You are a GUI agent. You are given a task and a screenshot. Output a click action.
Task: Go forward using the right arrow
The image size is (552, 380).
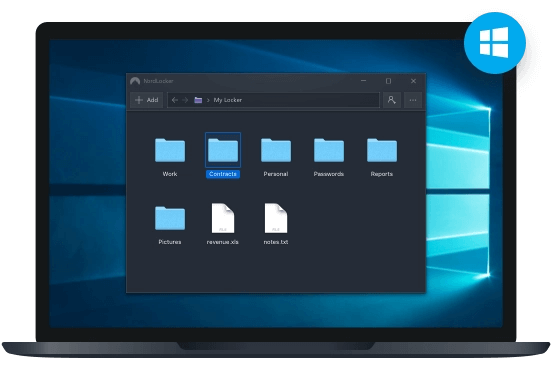[185, 100]
